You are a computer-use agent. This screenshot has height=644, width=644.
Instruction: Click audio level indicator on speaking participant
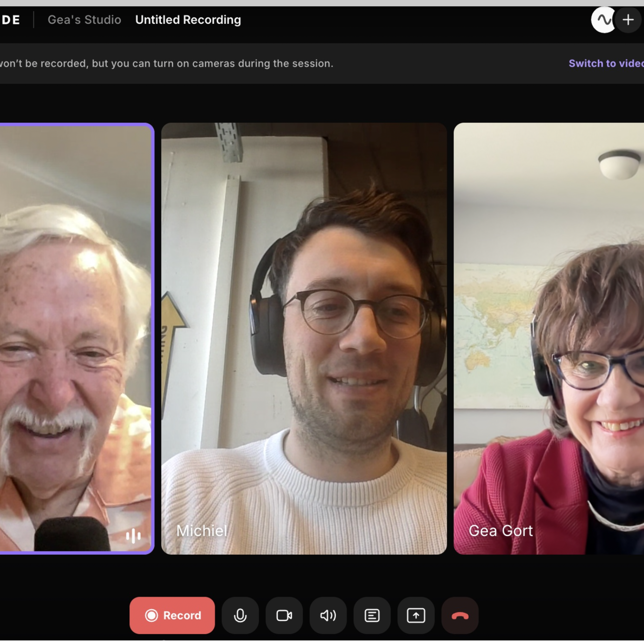tap(133, 536)
